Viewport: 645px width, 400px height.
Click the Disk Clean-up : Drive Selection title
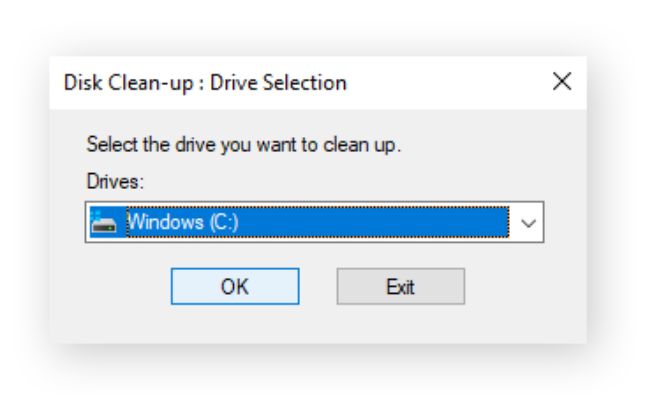(x=205, y=83)
